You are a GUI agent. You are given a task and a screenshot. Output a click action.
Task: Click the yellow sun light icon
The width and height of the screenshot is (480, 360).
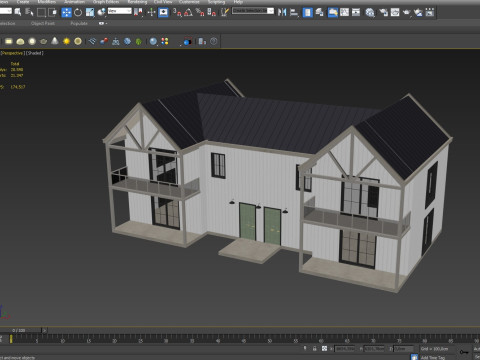pyautogui.click(x=66, y=41)
